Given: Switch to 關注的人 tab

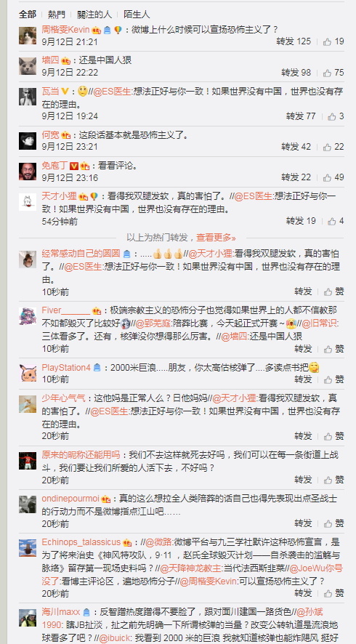Looking at the screenshot, I should pyautogui.click(x=94, y=15).
